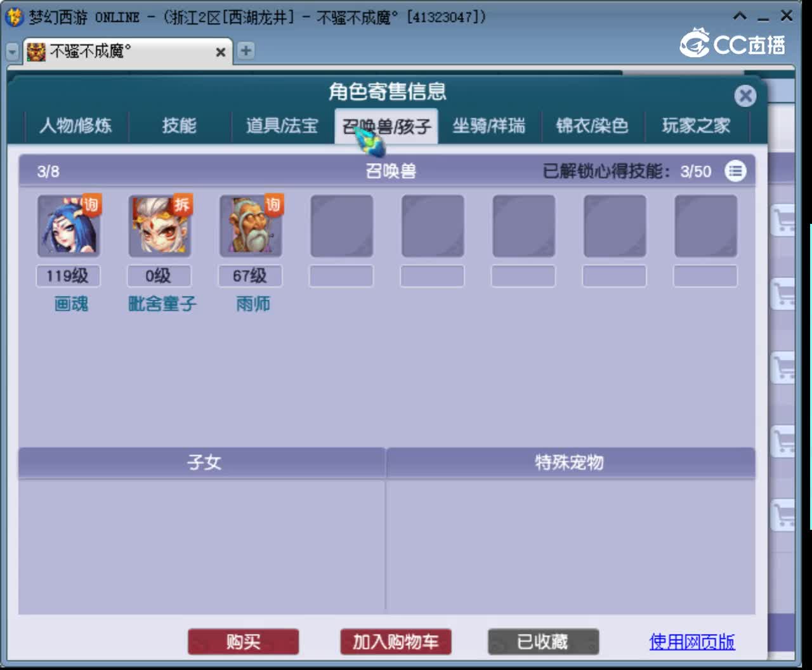Click the 67级 level label
This screenshot has height=670, width=812.
250,276
